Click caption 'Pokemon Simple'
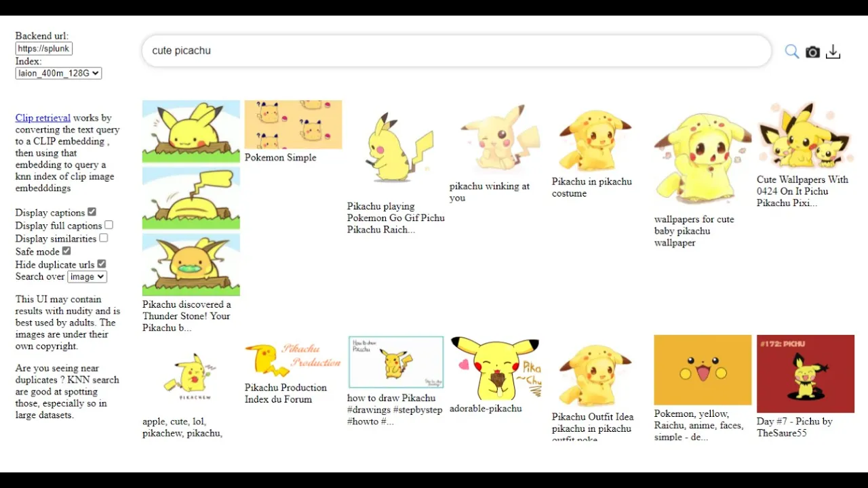This screenshot has height=488, width=868. point(280,157)
